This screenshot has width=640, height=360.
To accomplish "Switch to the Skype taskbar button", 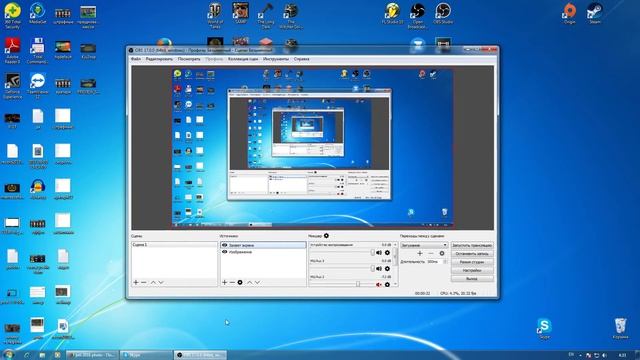I will [x=147, y=355].
